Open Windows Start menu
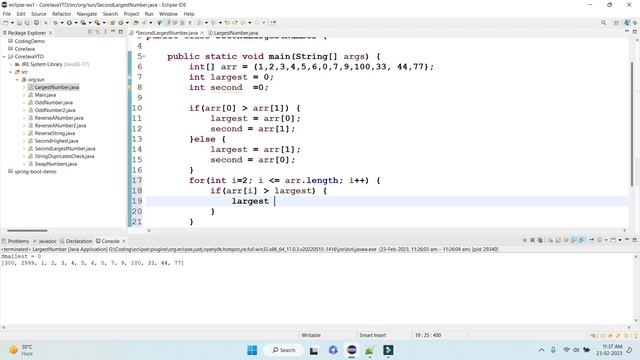Image resolution: width=640 pixels, height=360 pixels. pyautogui.click(x=252, y=350)
